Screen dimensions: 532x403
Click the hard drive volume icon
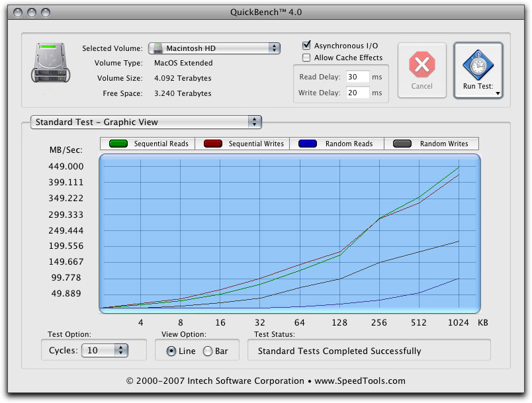(x=51, y=63)
